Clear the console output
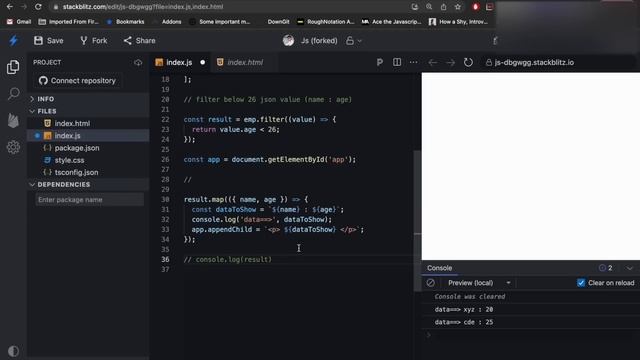This screenshot has width=640, height=360. tap(431, 283)
